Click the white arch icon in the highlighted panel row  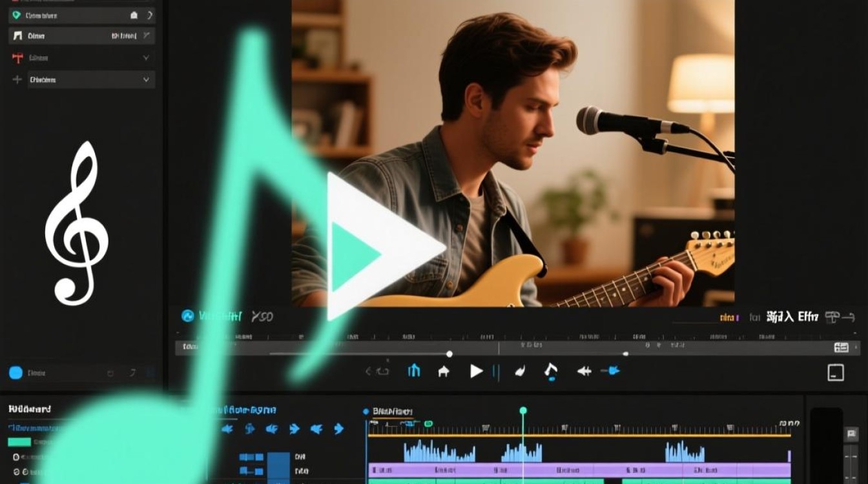(x=17, y=36)
